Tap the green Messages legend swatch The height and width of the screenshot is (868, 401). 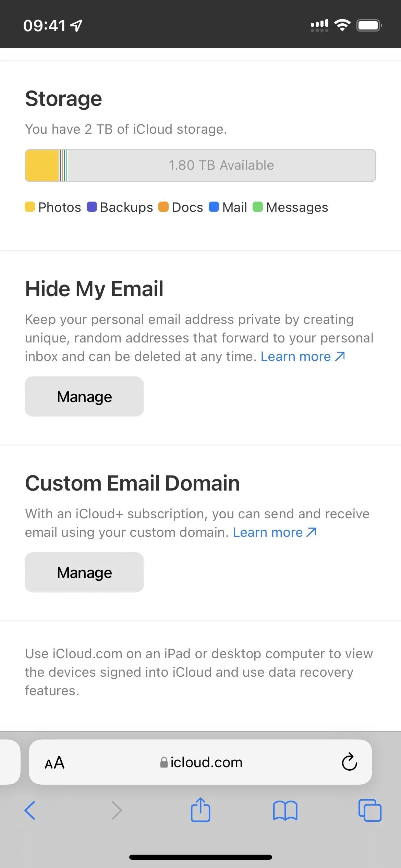[258, 207]
